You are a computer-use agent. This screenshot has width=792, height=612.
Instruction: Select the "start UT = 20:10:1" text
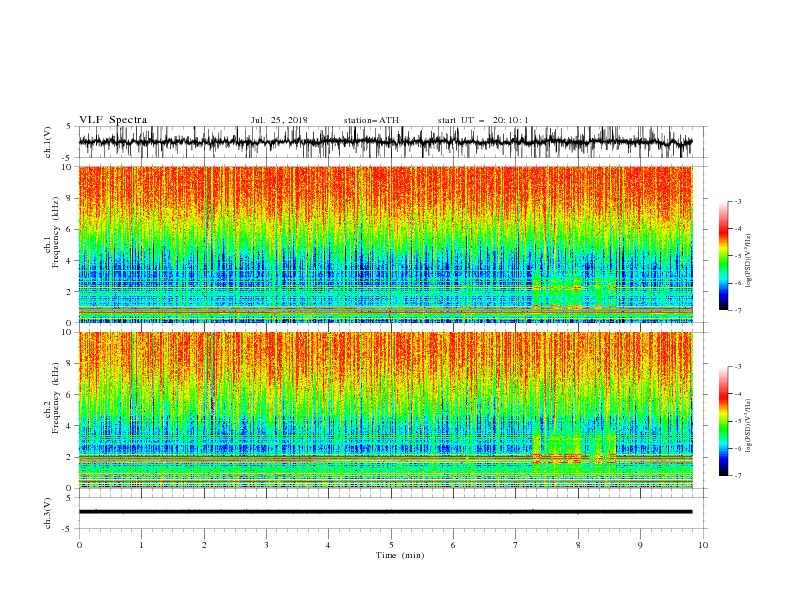click(483, 120)
